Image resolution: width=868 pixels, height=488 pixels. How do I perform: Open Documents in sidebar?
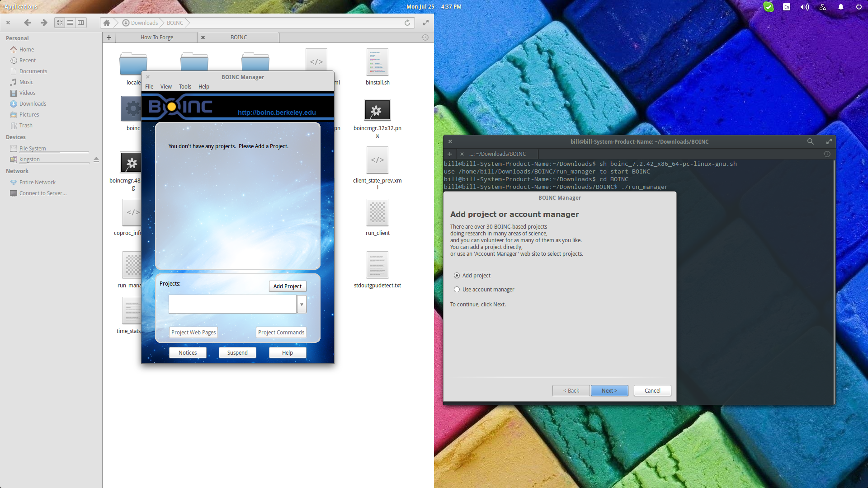[33, 71]
